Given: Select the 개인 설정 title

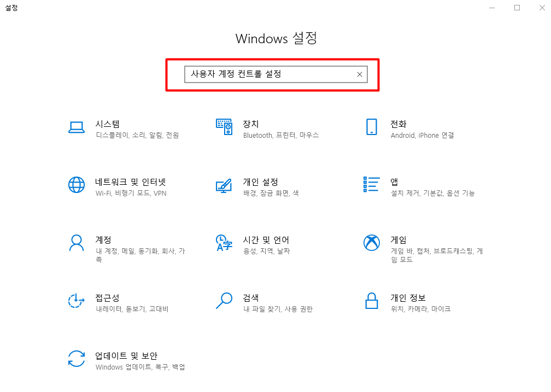Looking at the screenshot, I should (260, 182).
